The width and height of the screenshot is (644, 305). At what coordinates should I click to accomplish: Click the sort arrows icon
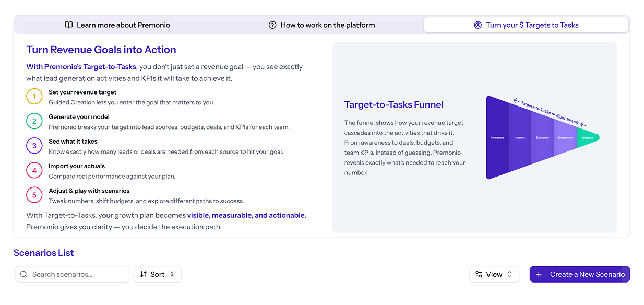pyautogui.click(x=143, y=274)
